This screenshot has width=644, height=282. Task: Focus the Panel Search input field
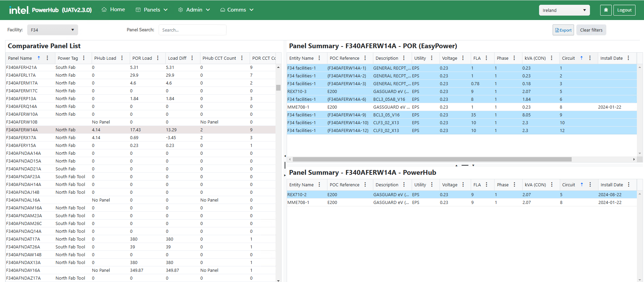point(192,30)
